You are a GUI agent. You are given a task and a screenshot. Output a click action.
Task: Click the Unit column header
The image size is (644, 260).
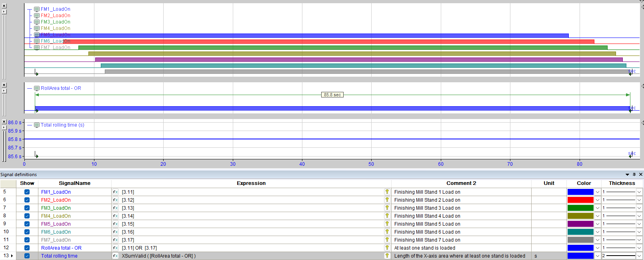[549, 183]
